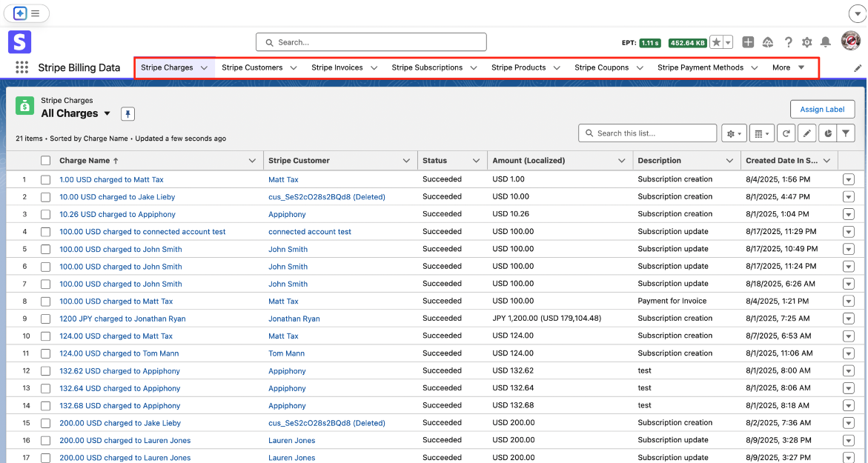Open the Jonathan Ryan customer link

point(294,319)
